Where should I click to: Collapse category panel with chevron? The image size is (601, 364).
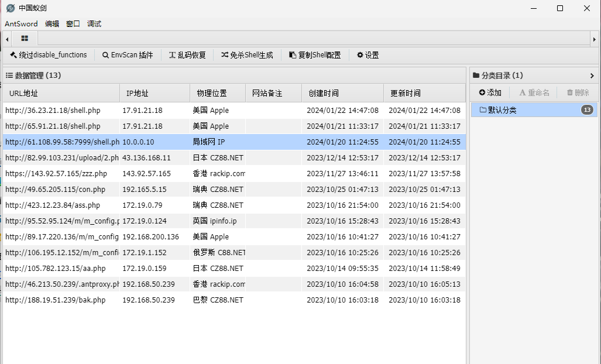[x=592, y=75]
